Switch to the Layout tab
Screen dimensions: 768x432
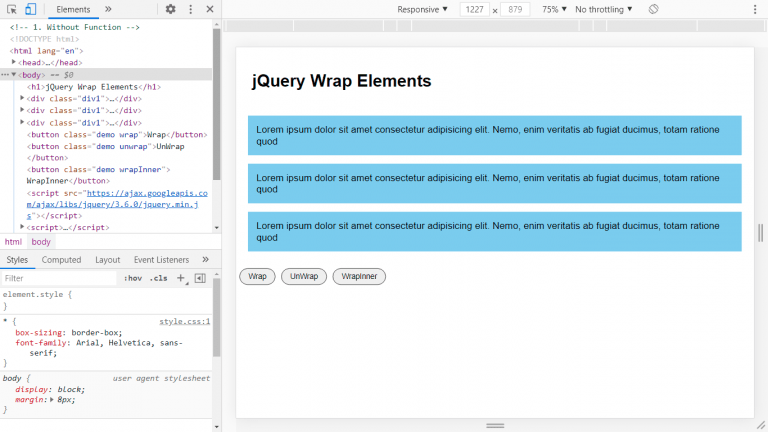pyautogui.click(x=107, y=260)
